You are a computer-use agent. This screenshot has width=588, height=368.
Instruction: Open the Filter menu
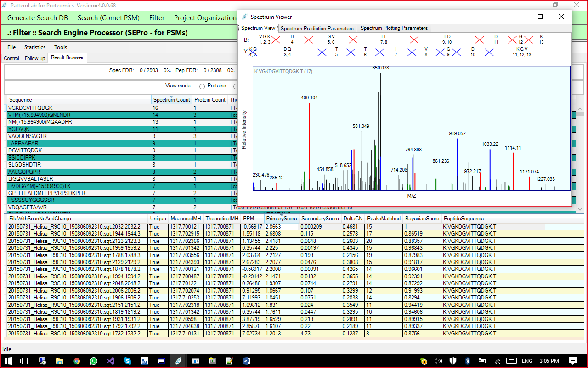pos(157,18)
